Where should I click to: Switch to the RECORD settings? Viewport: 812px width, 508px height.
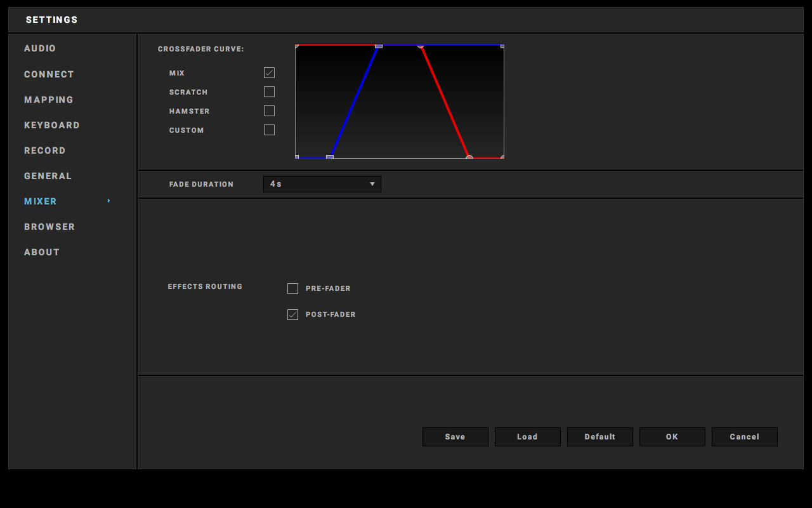click(44, 150)
